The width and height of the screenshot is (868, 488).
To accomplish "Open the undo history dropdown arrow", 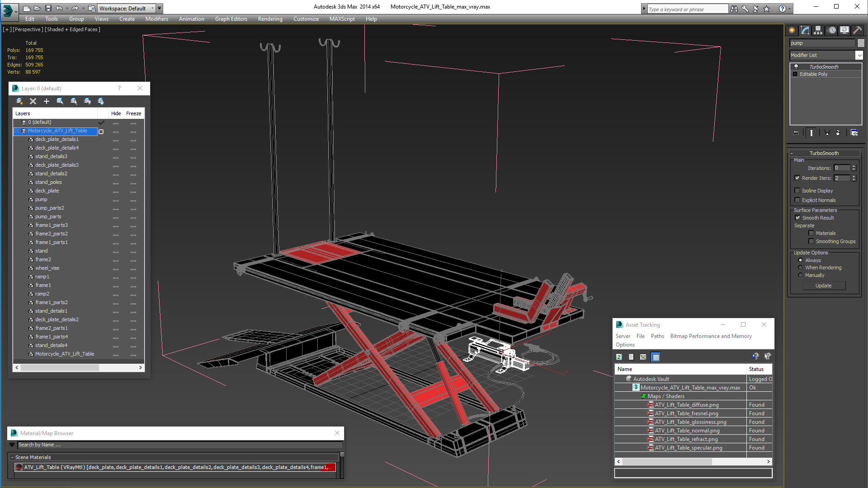I will (67, 8).
